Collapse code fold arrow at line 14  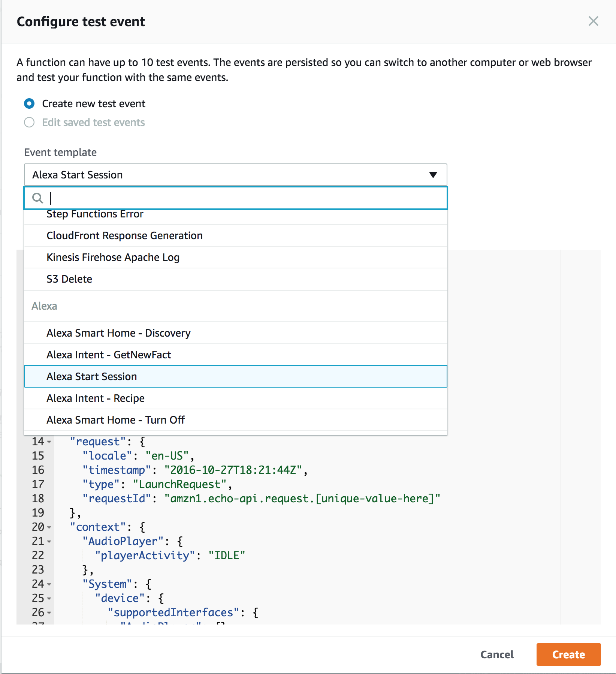coord(49,442)
